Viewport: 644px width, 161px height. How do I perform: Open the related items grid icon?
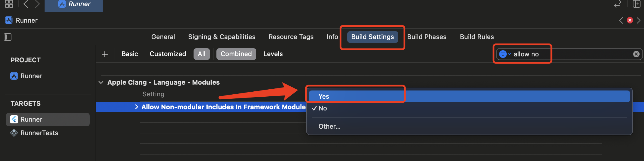point(9,4)
